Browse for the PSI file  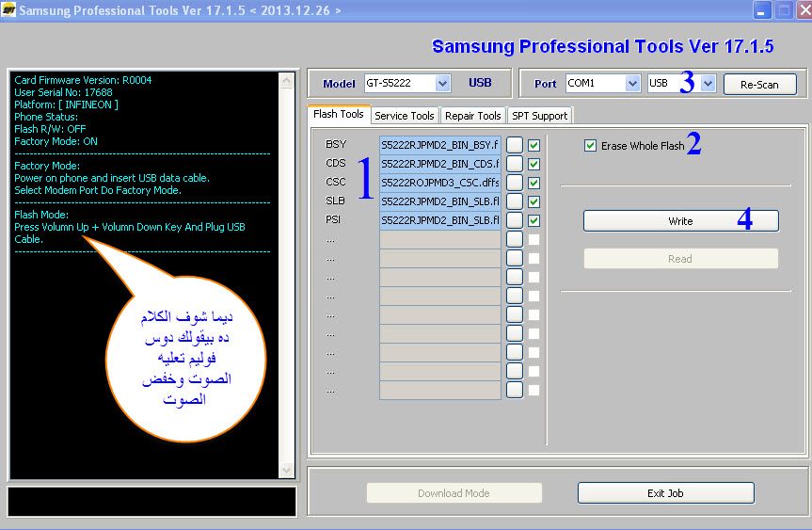515,220
